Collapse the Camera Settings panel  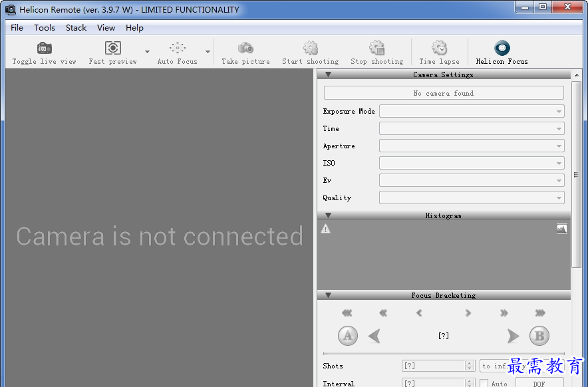[x=328, y=74]
